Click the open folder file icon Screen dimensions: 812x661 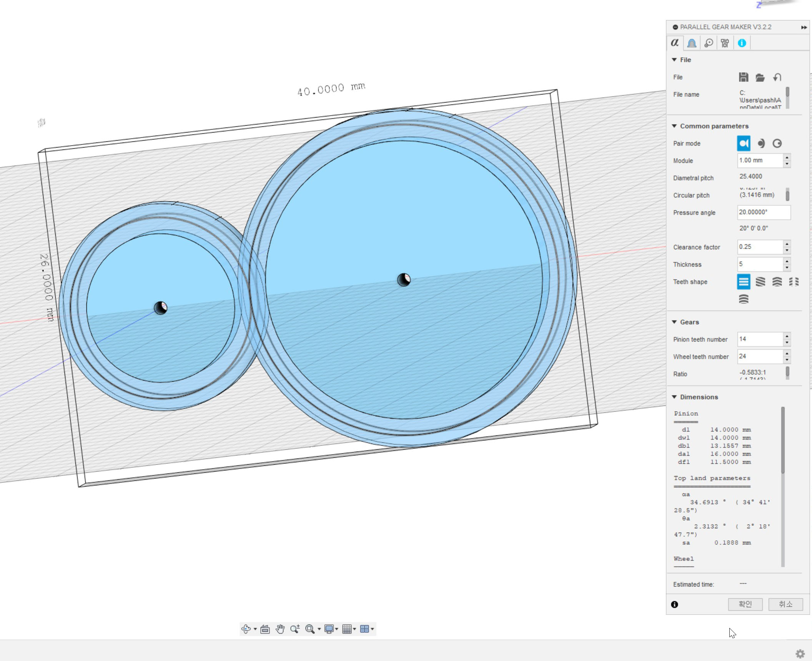[x=760, y=77]
